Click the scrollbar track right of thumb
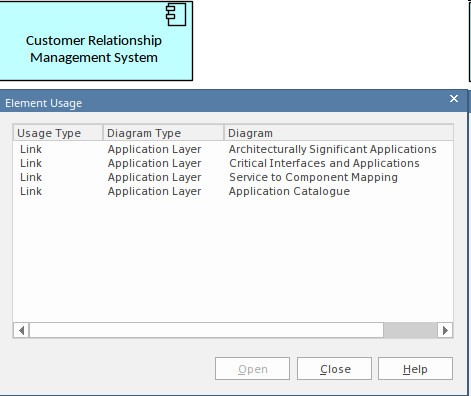 click(x=410, y=330)
